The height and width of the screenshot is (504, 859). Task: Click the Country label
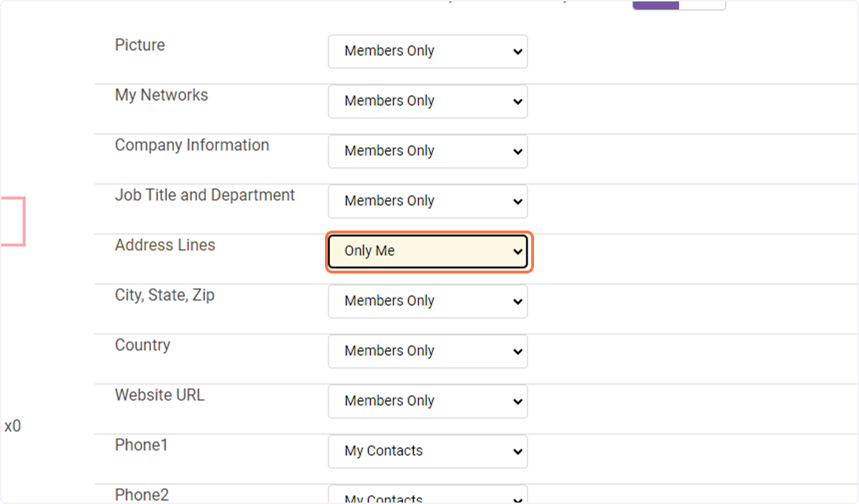142,345
